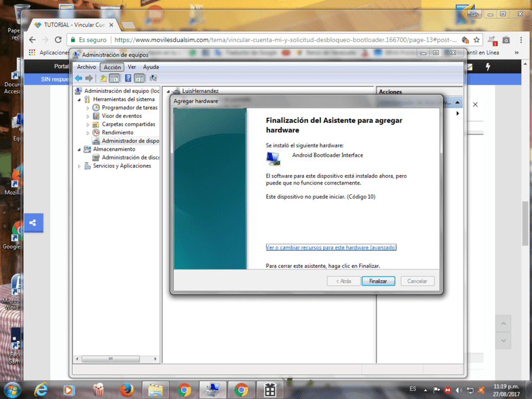Open the Acción menu
Screen dimensions: 532x399
(112, 67)
